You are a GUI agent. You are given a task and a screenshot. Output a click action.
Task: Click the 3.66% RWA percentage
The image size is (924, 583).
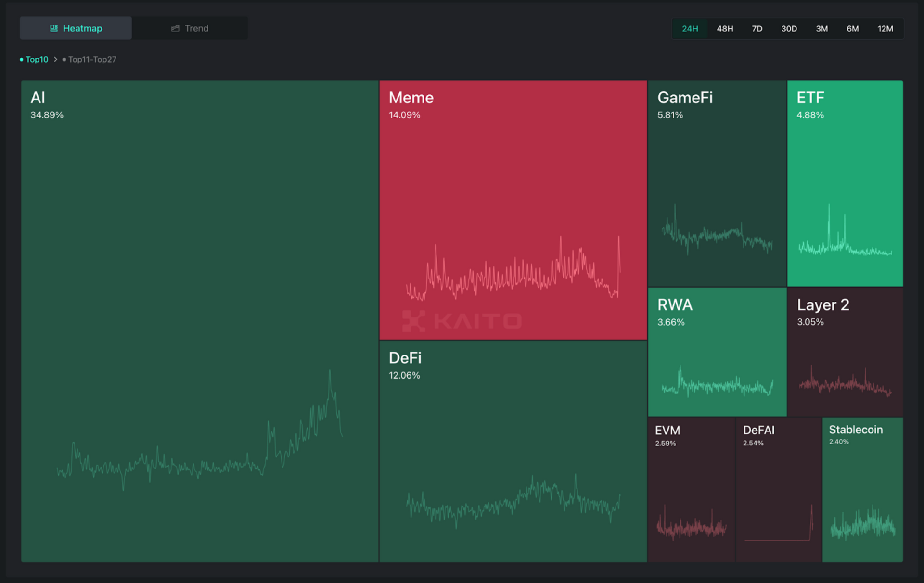671,322
